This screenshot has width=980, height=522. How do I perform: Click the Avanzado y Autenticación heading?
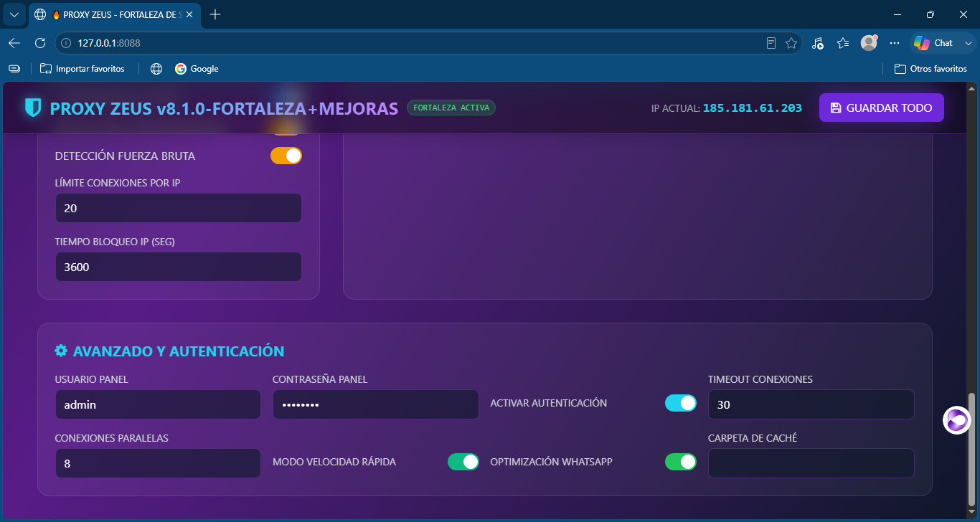tap(179, 351)
